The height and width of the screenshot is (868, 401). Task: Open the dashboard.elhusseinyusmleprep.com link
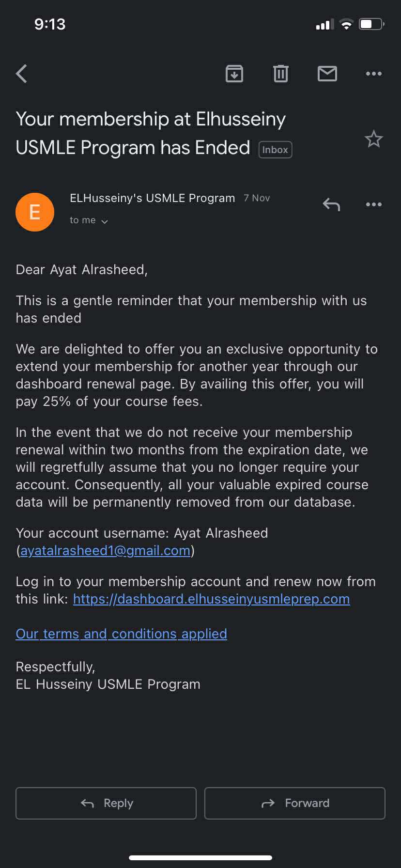coord(211,599)
